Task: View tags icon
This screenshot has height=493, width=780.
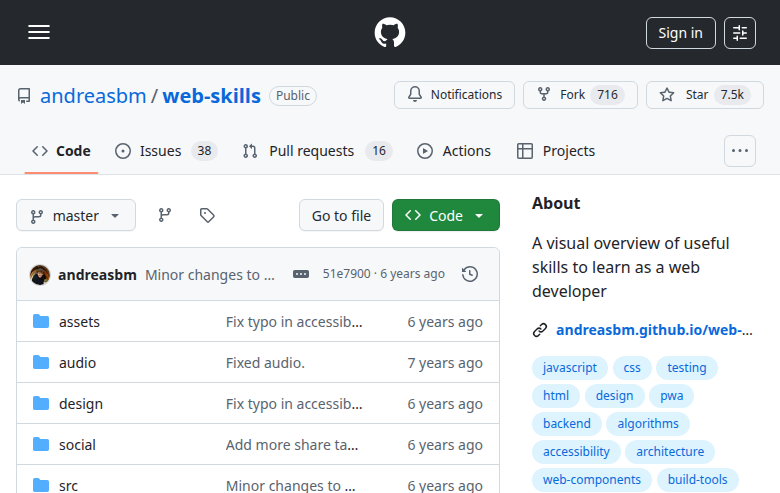Action: pyautogui.click(x=207, y=215)
